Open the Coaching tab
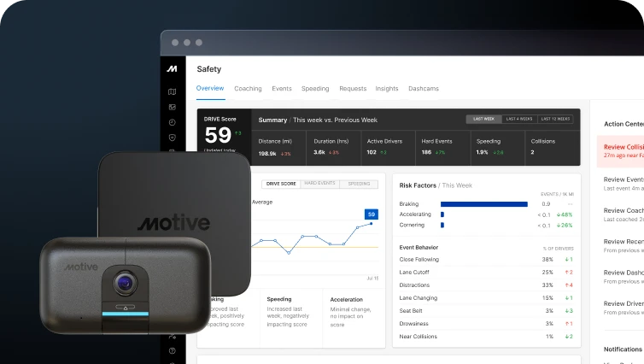The height and width of the screenshot is (364, 644). (248, 89)
